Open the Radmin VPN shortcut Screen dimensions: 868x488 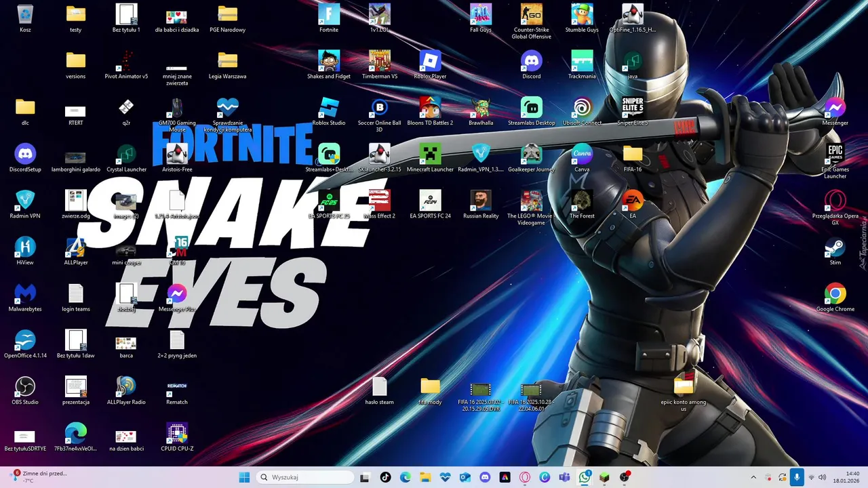pos(25,205)
